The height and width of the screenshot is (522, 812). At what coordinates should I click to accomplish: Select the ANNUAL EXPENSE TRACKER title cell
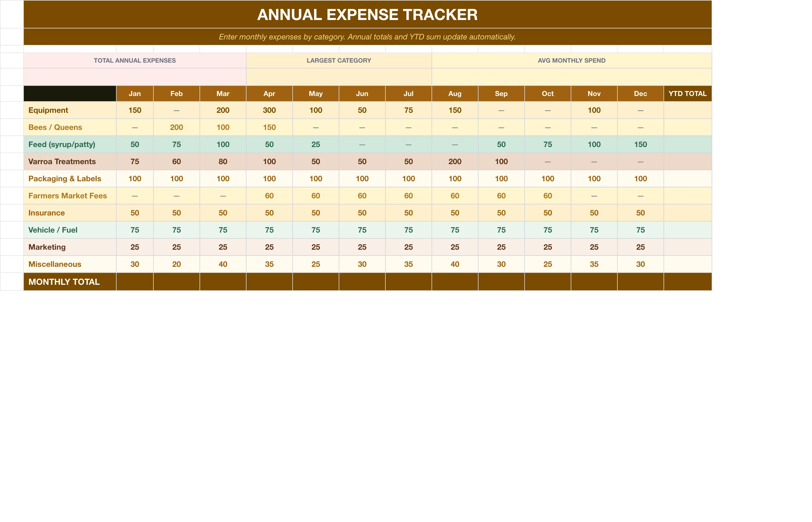(367, 14)
